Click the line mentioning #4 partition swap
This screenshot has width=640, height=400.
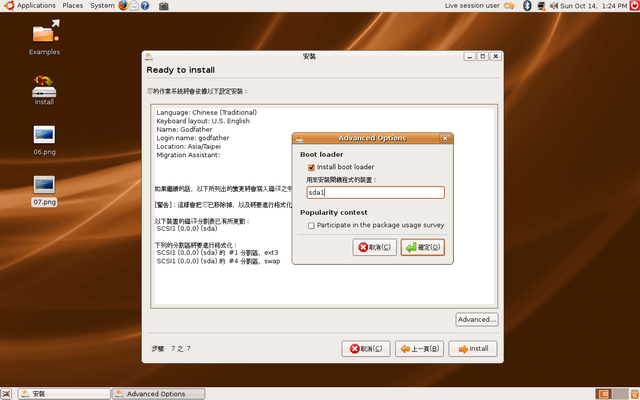(x=218, y=261)
